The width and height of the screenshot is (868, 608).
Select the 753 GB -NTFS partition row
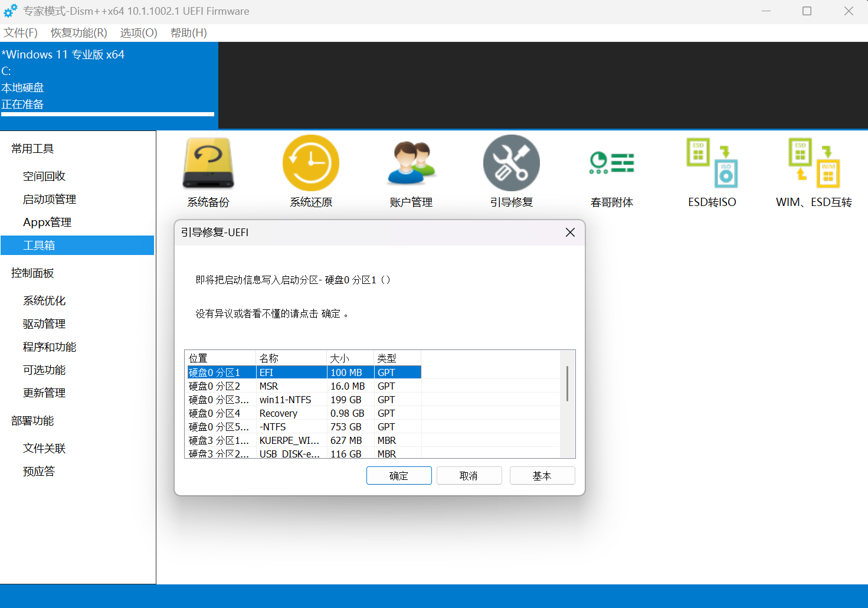point(304,427)
